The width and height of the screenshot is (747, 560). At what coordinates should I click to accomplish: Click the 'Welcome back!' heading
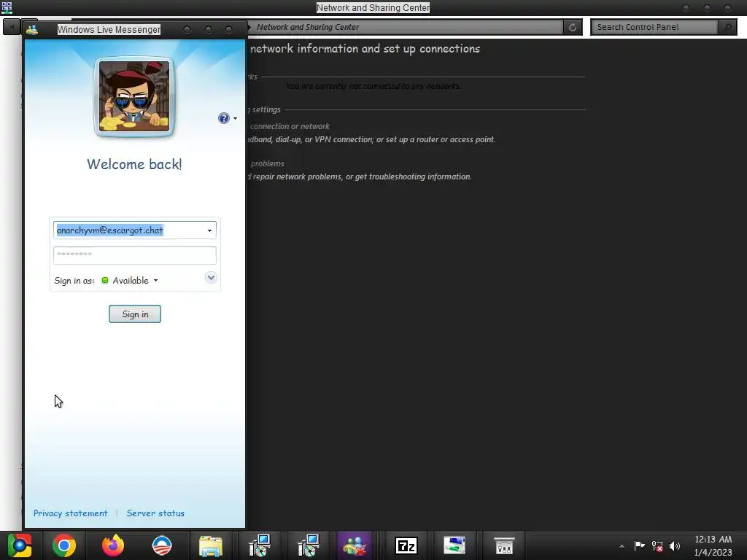point(134,164)
